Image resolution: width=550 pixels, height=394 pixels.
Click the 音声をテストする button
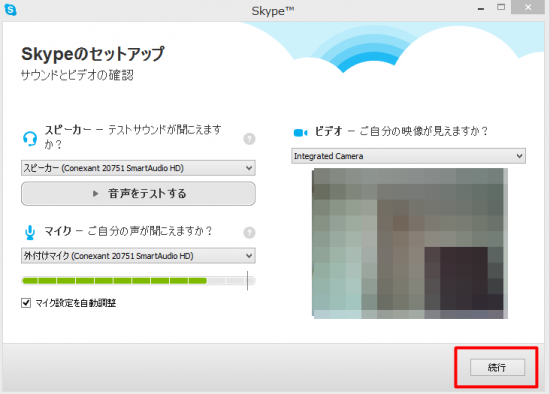coord(138,193)
